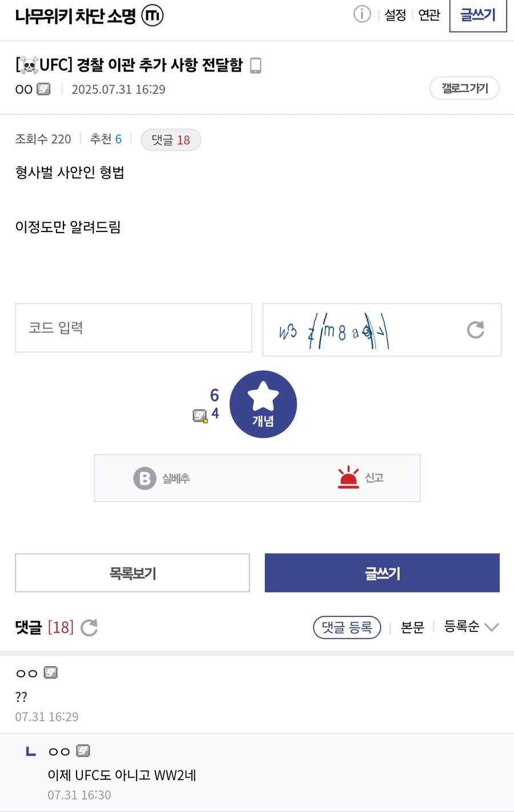514x812 pixels.
Task: Click the 코드 입력 captcha input field
Action: click(x=133, y=328)
